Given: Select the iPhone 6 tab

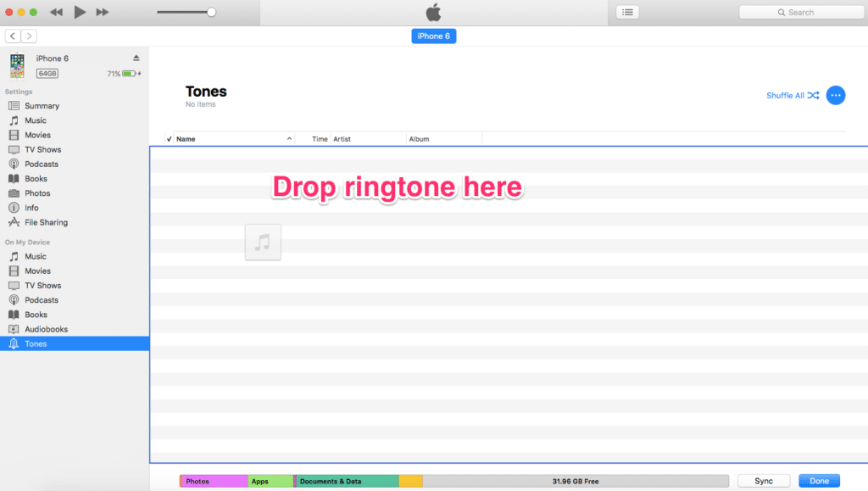Looking at the screenshot, I should coord(433,36).
